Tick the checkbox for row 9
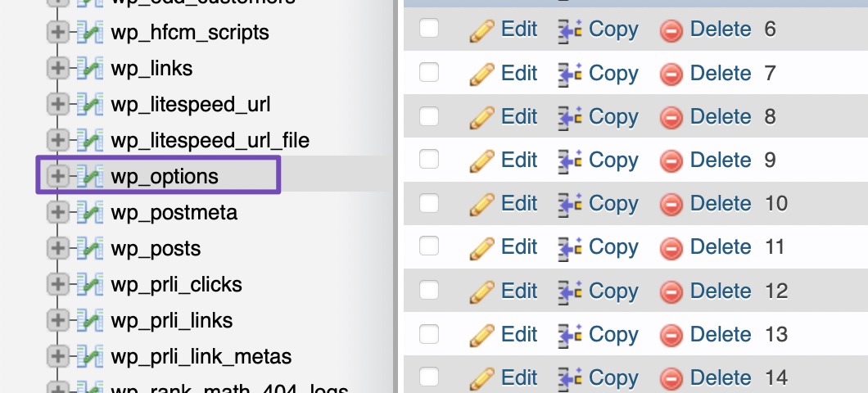This screenshot has height=393, width=868. [429, 160]
